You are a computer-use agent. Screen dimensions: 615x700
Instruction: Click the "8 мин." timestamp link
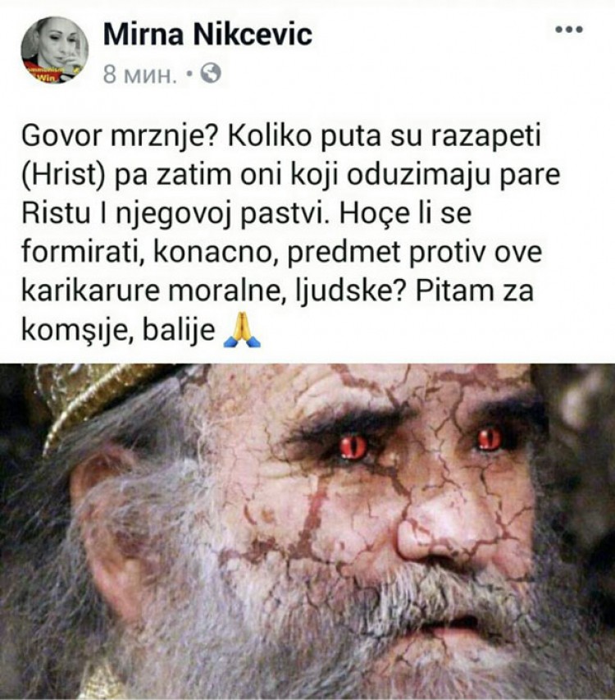[139, 75]
